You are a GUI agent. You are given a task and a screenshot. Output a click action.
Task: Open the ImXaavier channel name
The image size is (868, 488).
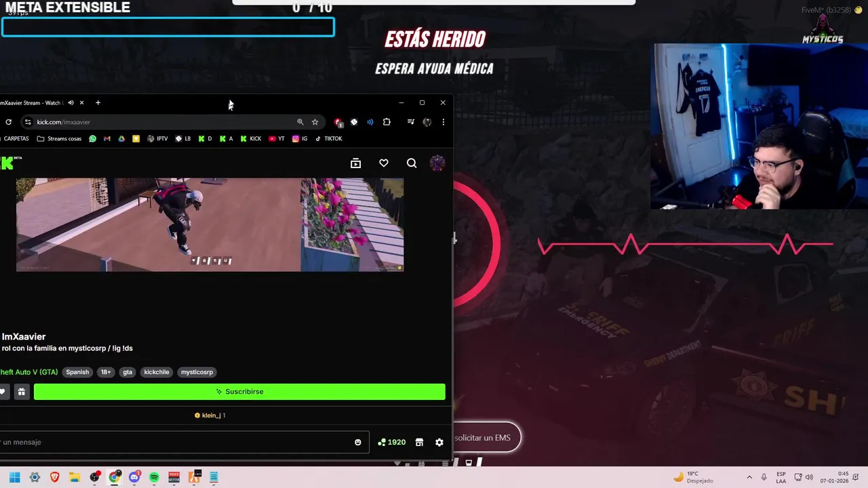(24, 337)
